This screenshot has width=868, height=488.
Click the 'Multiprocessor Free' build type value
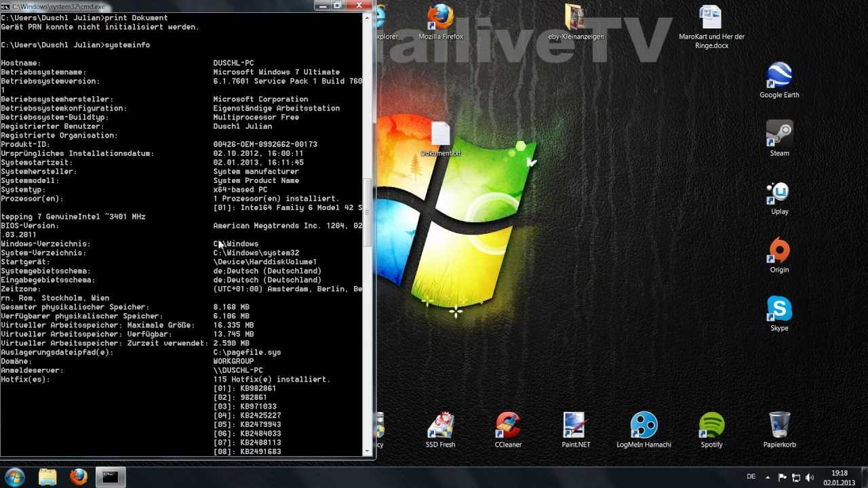(x=256, y=117)
